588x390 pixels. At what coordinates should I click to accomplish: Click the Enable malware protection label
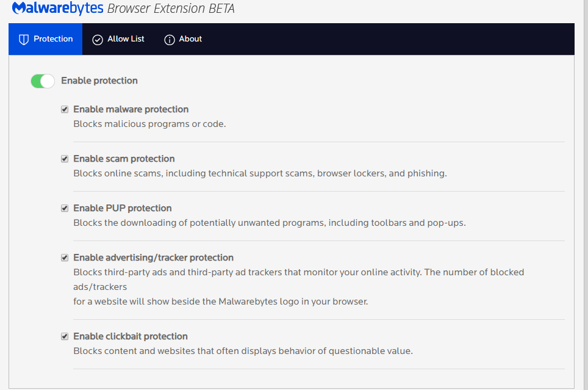point(131,109)
